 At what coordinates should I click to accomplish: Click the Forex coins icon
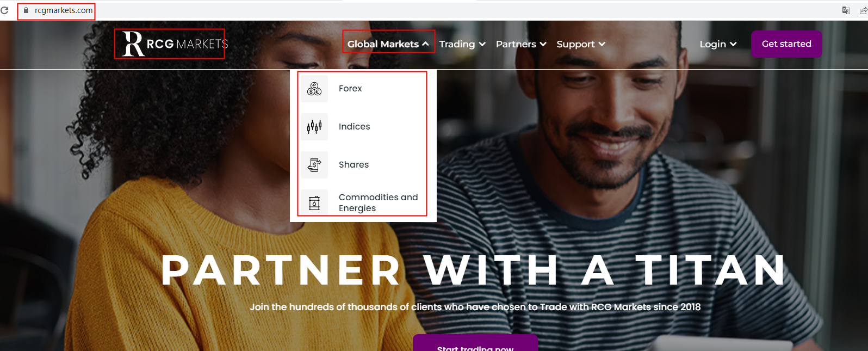click(x=314, y=89)
